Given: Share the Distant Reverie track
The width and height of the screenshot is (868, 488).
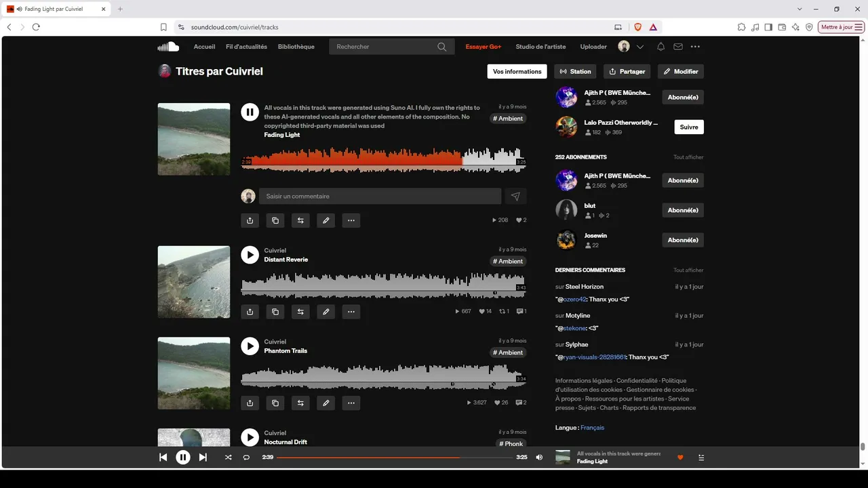Looking at the screenshot, I should tap(250, 312).
